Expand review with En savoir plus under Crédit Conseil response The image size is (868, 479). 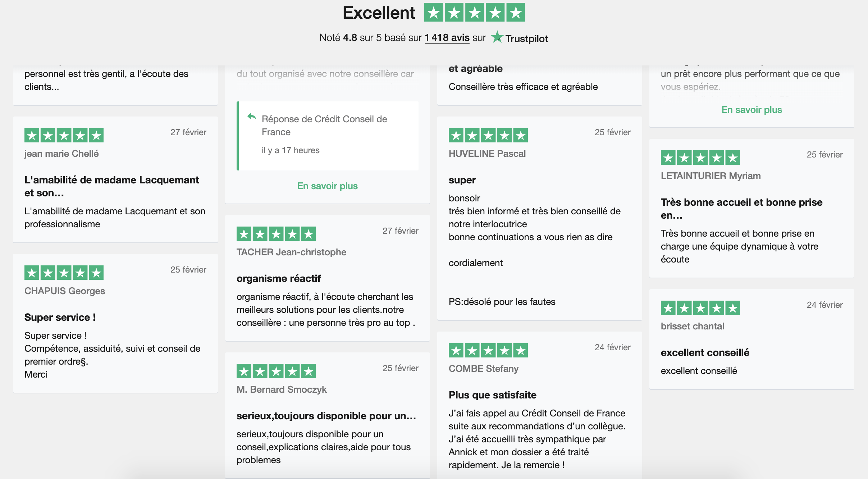[x=327, y=186]
